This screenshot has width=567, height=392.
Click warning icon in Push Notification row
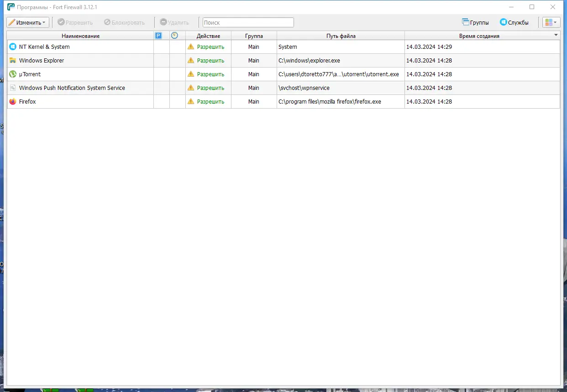pyautogui.click(x=191, y=88)
